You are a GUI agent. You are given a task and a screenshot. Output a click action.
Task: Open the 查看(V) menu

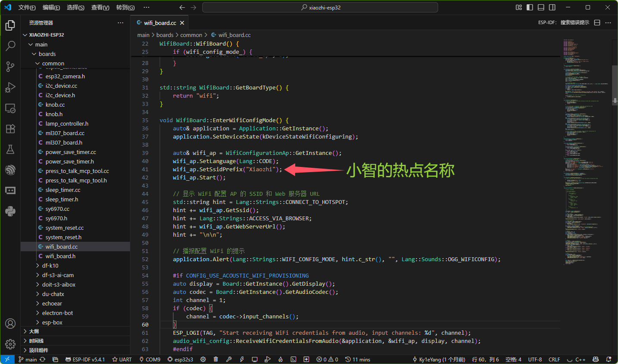click(100, 7)
